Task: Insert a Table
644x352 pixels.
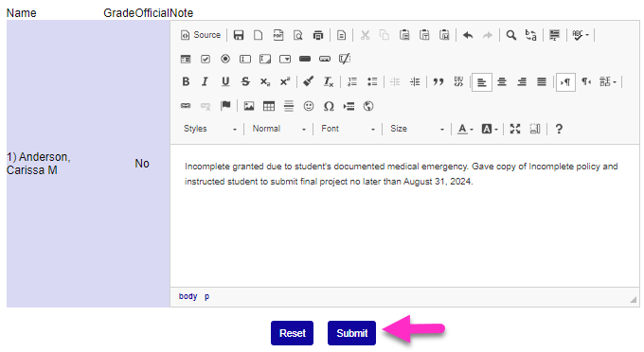Action: [x=269, y=106]
